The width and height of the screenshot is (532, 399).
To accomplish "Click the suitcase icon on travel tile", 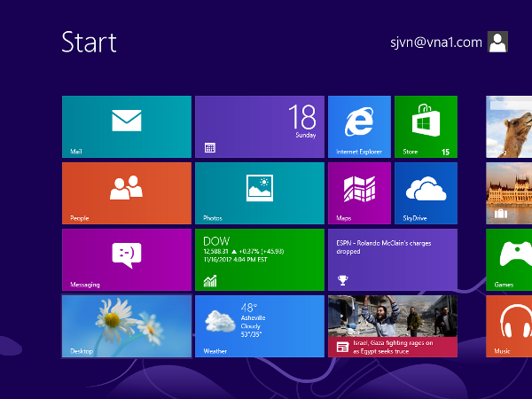I will [501, 214].
